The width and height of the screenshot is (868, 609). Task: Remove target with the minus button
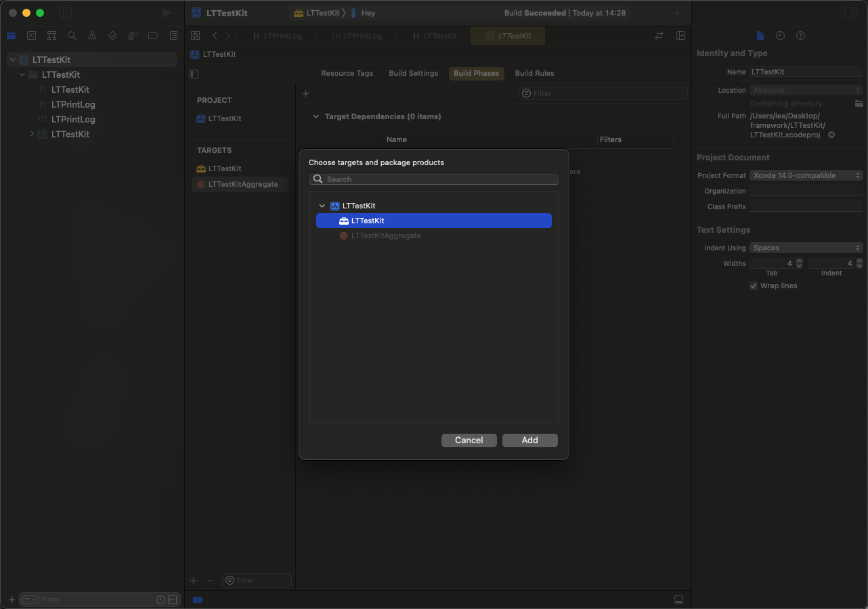click(x=210, y=581)
